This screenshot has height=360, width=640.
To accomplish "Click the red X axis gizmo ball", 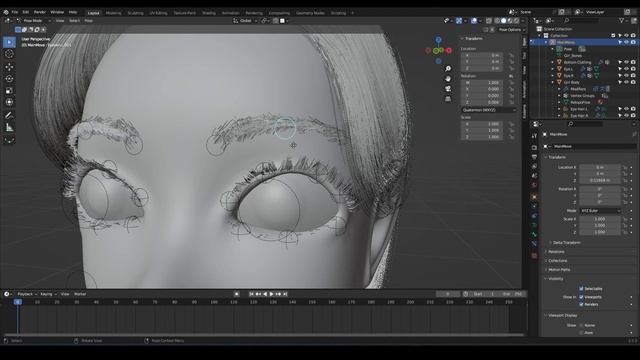I will coord(449,51).
